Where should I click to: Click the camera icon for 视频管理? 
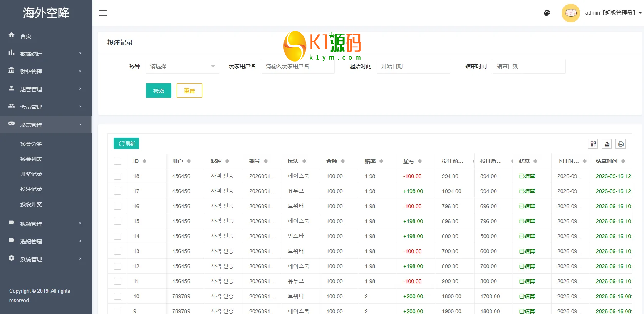pos(12,223)
